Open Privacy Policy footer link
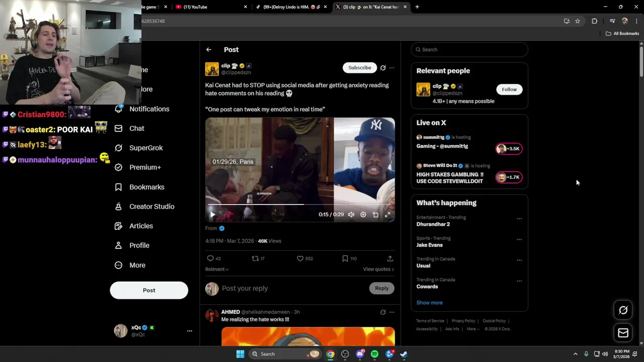 pyautogui.click(x=463, y=321)
